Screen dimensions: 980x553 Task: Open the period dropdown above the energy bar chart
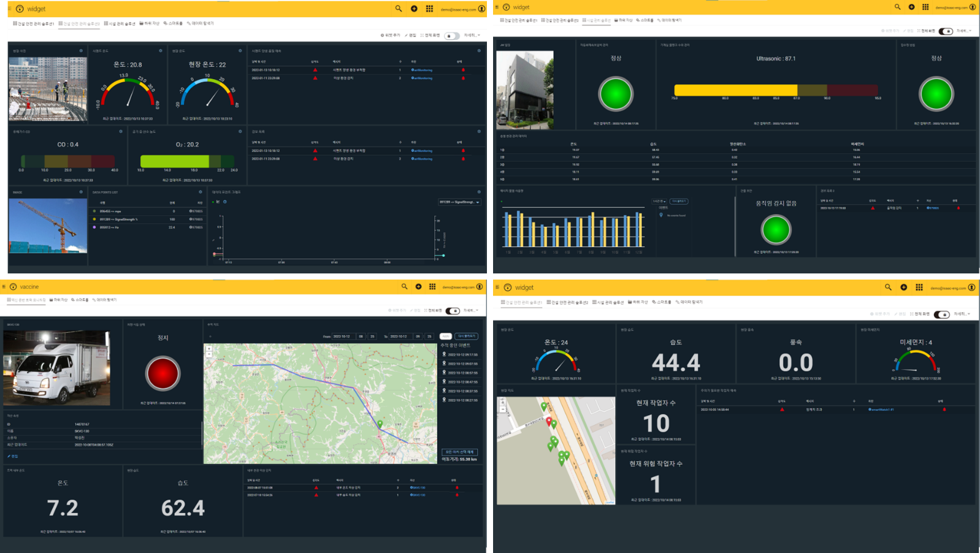659,201
